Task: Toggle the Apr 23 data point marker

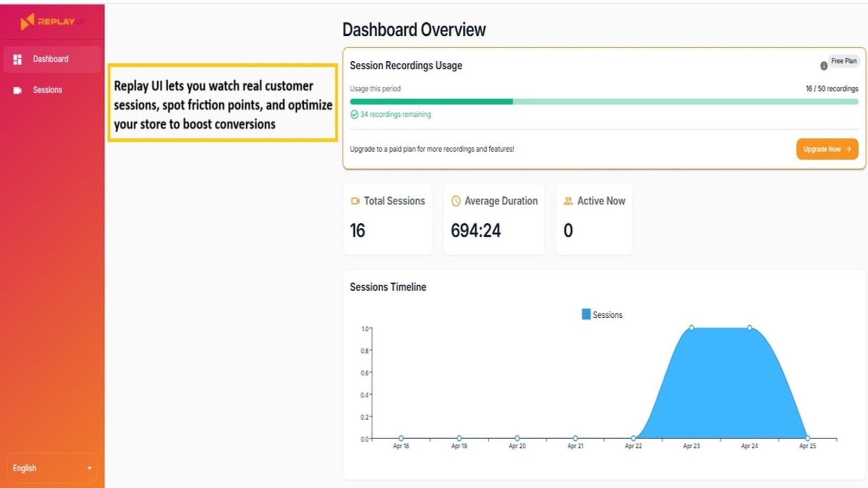Action: point(692,327)
